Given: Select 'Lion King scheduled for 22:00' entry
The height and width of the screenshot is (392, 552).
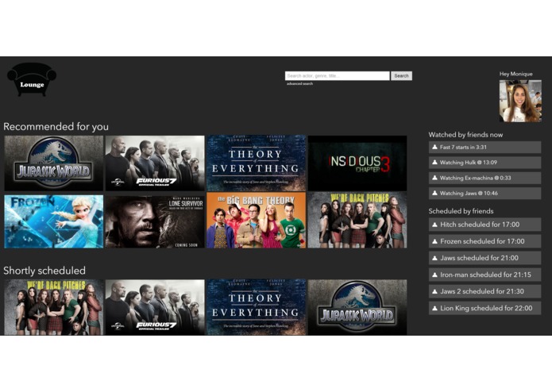Looking at the screenshot, I should click(x=484, y=309).
